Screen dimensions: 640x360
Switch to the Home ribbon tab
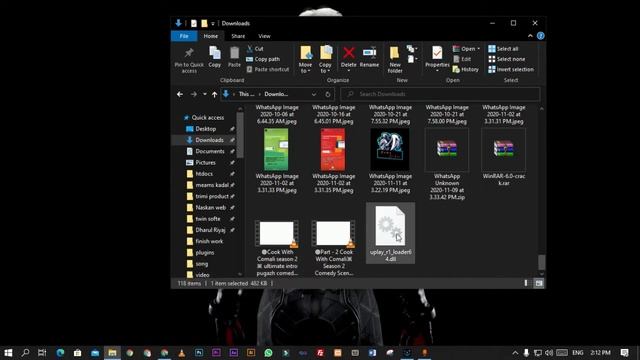(211, 36)
